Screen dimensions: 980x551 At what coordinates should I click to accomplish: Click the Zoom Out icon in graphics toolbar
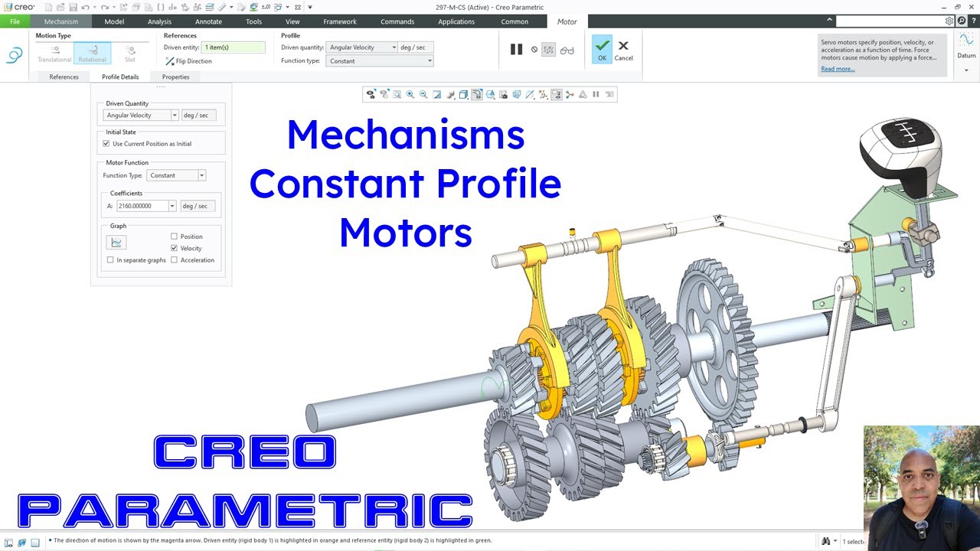click(423, 94)
